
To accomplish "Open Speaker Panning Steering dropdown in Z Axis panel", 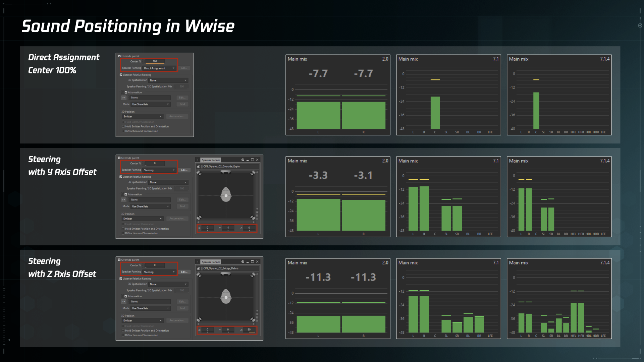I will 160,272.
